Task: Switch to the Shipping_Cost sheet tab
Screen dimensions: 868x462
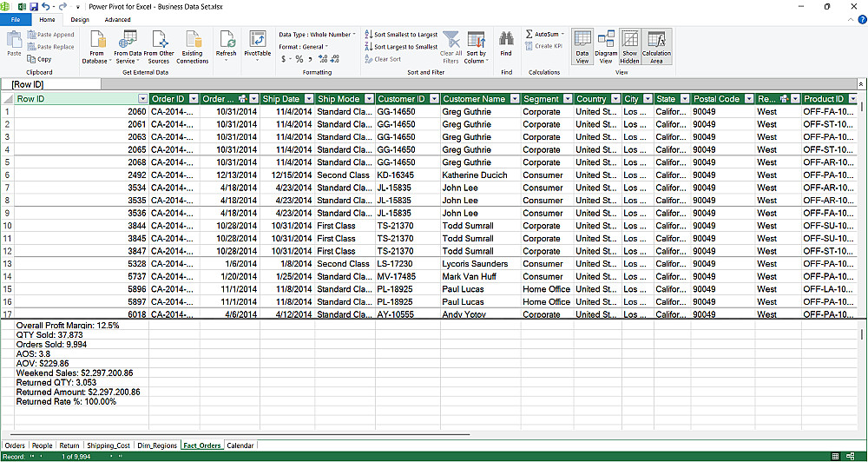Action: 108,445
